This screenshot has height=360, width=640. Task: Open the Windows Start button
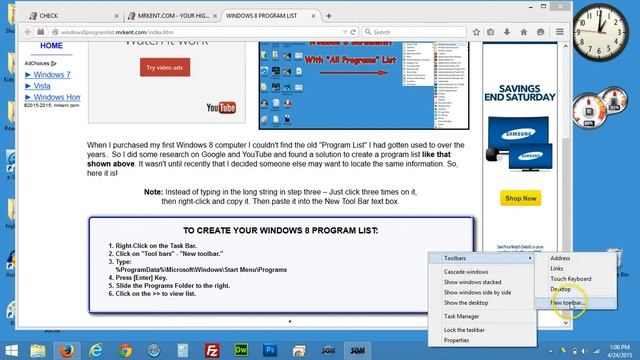[x=11, y=351]
